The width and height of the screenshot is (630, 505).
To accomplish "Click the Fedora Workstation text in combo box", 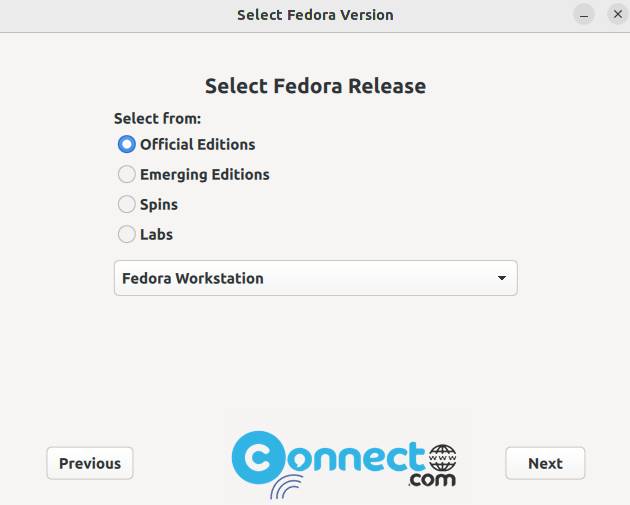I will 193,278.
